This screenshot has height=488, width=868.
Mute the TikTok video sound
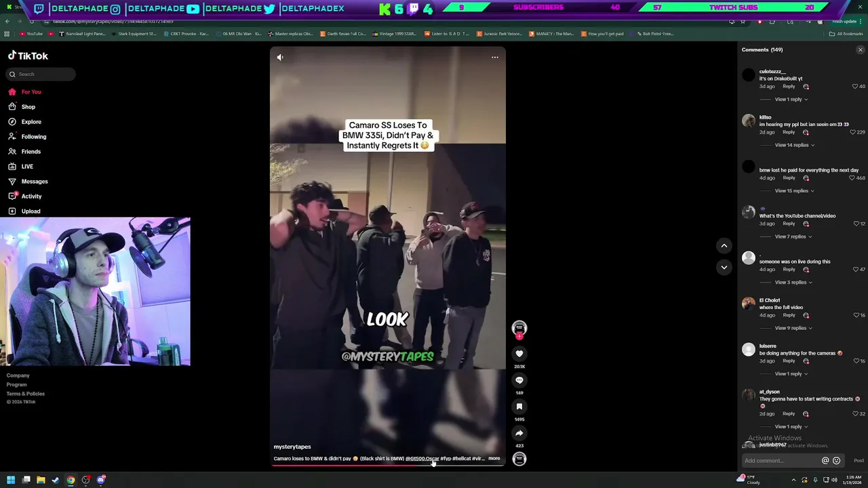pos(280,58)
